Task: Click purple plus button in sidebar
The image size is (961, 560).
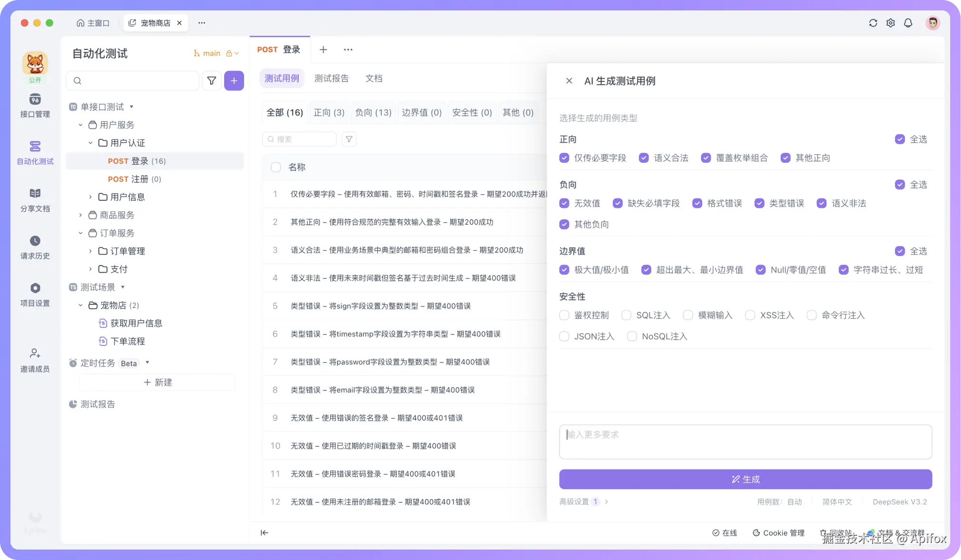Action: point(234,81)
